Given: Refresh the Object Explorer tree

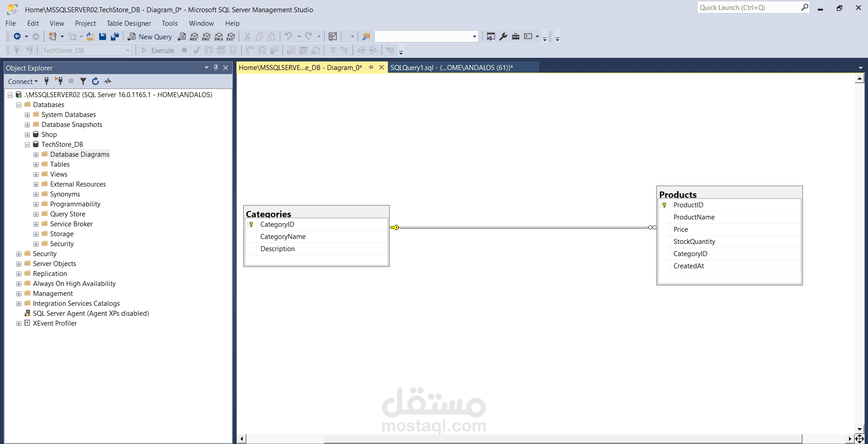Looking at the screenshot, I should pyautogui.click(x=95, y=81).
